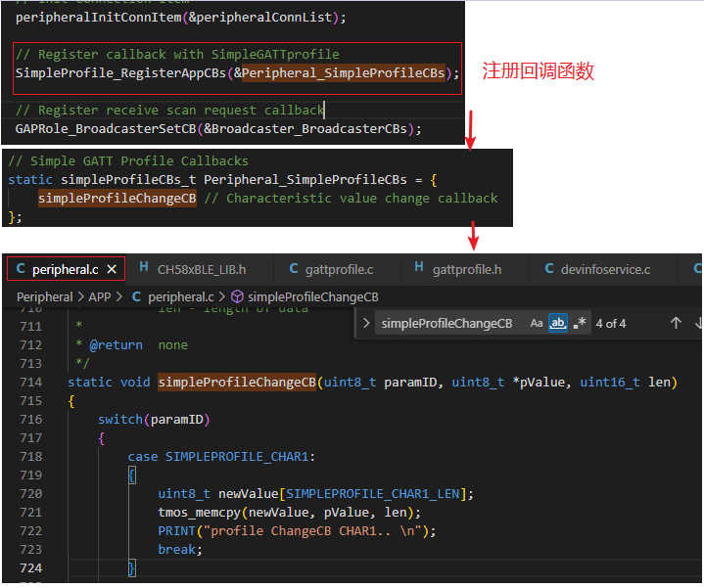Image resolution: width=704 pixels, height=588 pixels.
Task: Switch to CH58xBLE_LIB.h tab
Action: click(x=201, y=269)
